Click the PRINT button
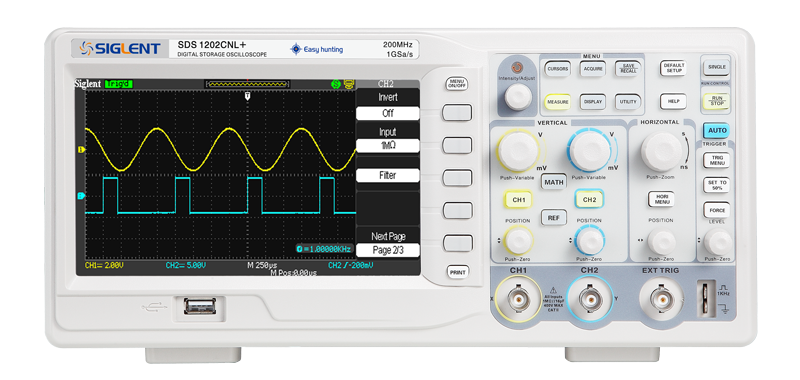This screenshot has width=800, height=380. pos(457,272)
